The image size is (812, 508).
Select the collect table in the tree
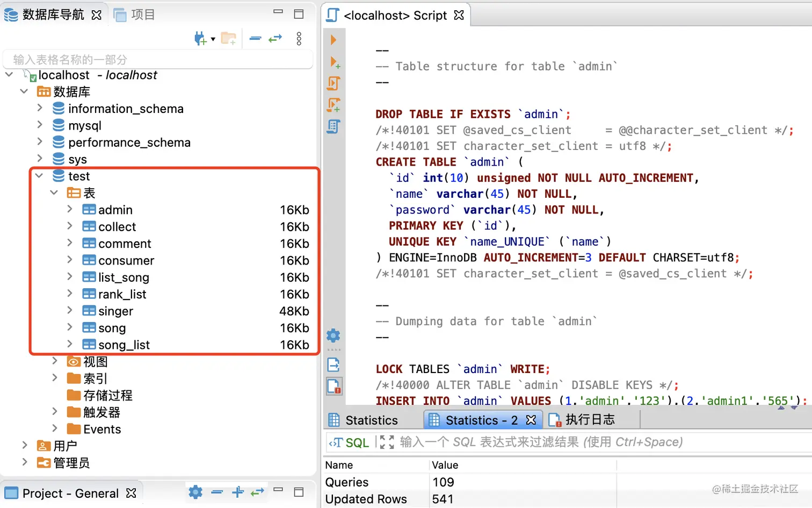117,227
